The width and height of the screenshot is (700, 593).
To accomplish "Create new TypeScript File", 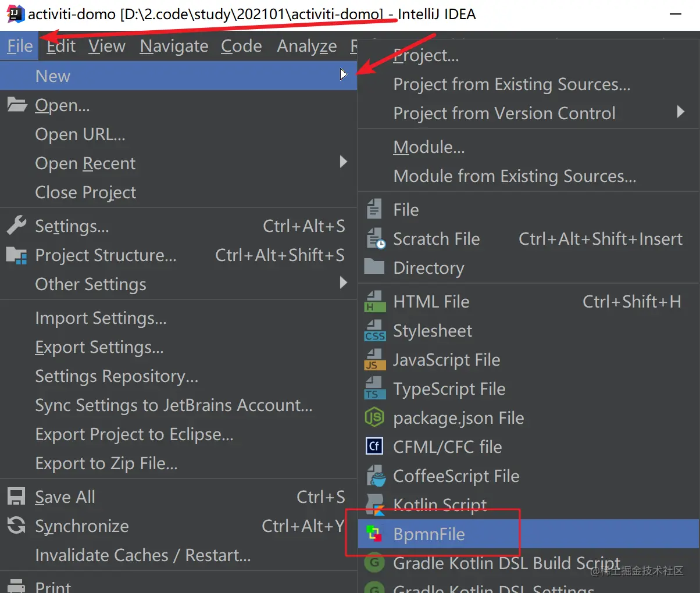I will 528,389.
